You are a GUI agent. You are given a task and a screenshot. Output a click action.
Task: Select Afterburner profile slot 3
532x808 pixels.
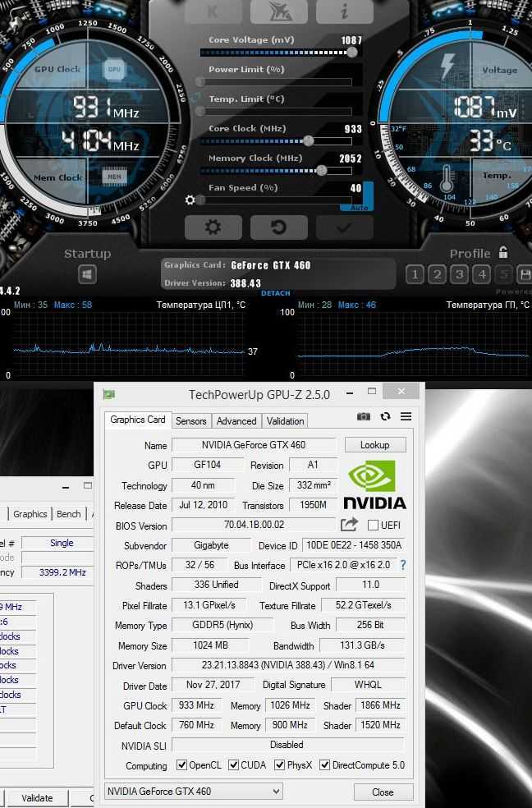[x=460, y=274]
